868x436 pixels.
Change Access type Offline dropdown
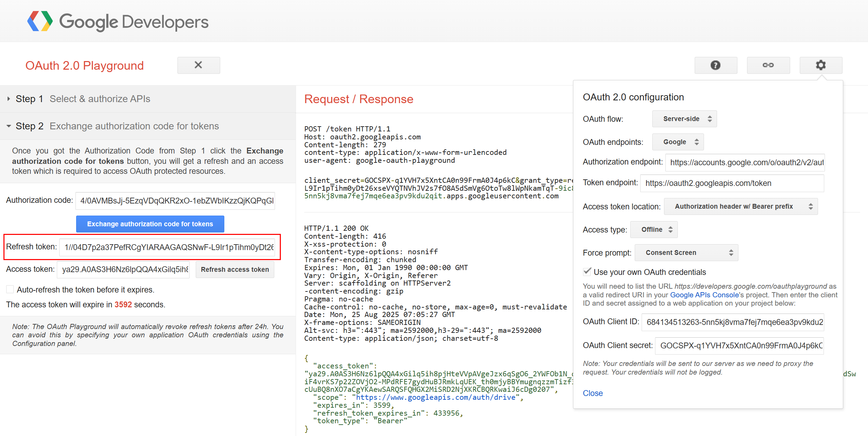653,230
